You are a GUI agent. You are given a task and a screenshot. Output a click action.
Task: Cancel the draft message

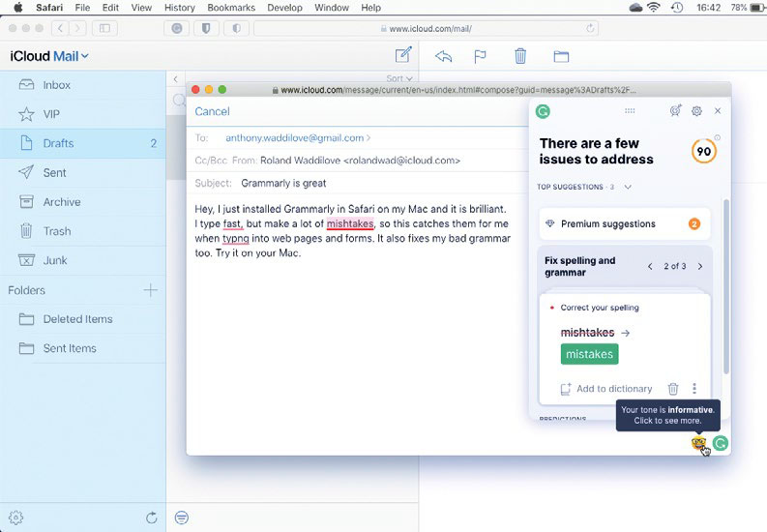[212, 111]
